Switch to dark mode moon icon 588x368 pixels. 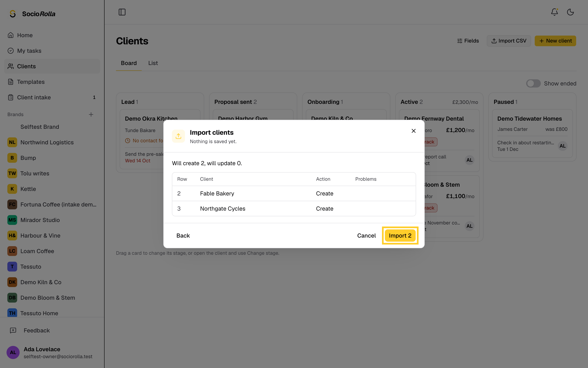coord(570,12)
